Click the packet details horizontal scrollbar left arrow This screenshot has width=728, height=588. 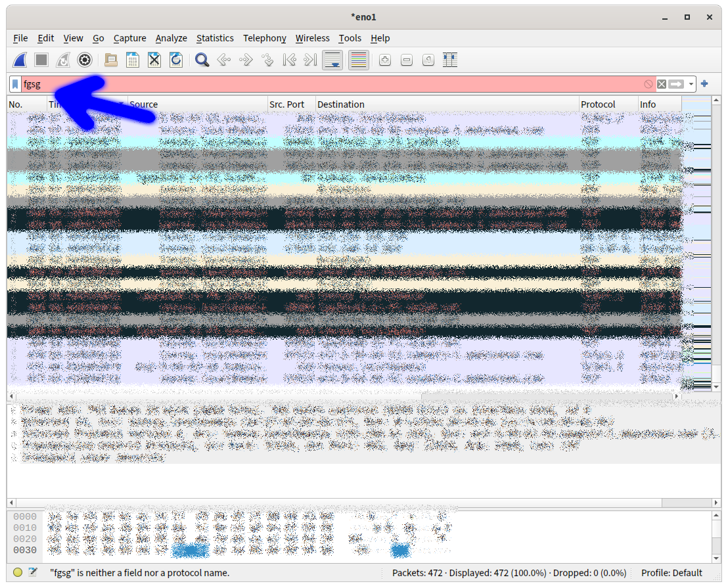point(12,503)
